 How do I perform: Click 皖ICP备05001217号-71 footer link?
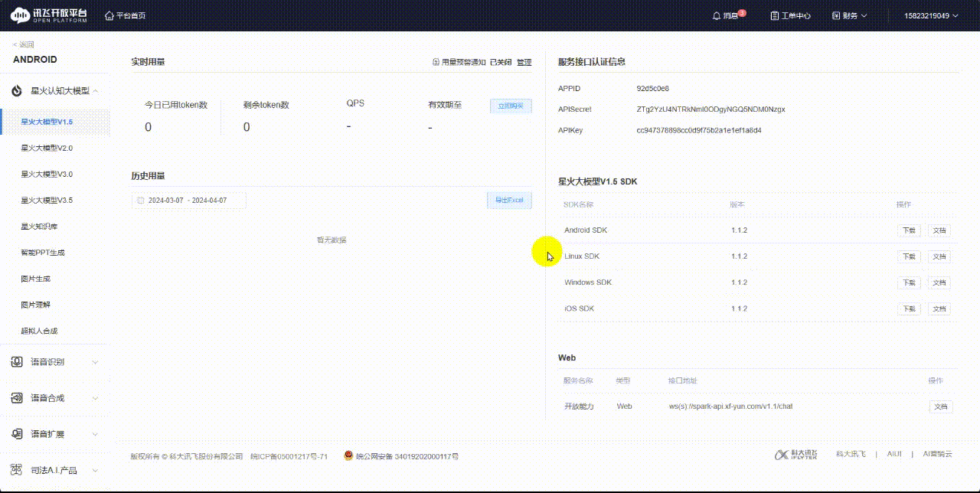point(289,456)
